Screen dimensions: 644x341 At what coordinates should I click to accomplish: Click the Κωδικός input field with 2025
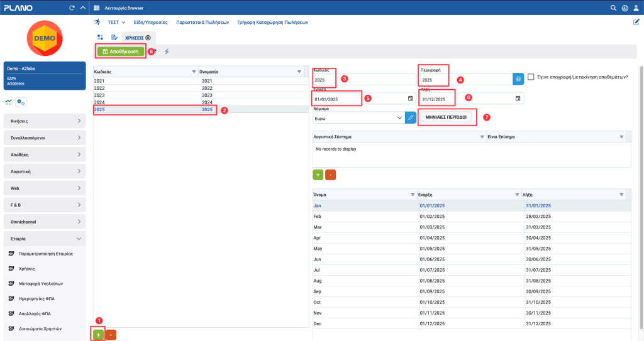point(364,80)
